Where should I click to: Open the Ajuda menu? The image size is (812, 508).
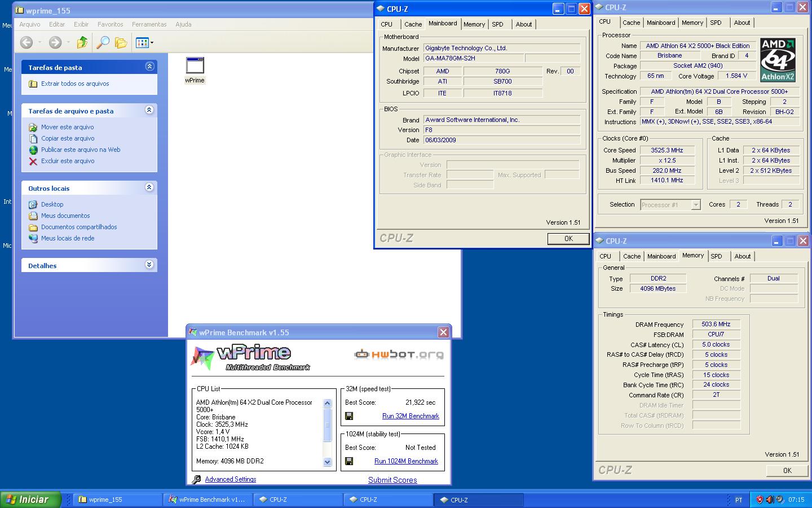pyautogui.click(x=183, y=24)
